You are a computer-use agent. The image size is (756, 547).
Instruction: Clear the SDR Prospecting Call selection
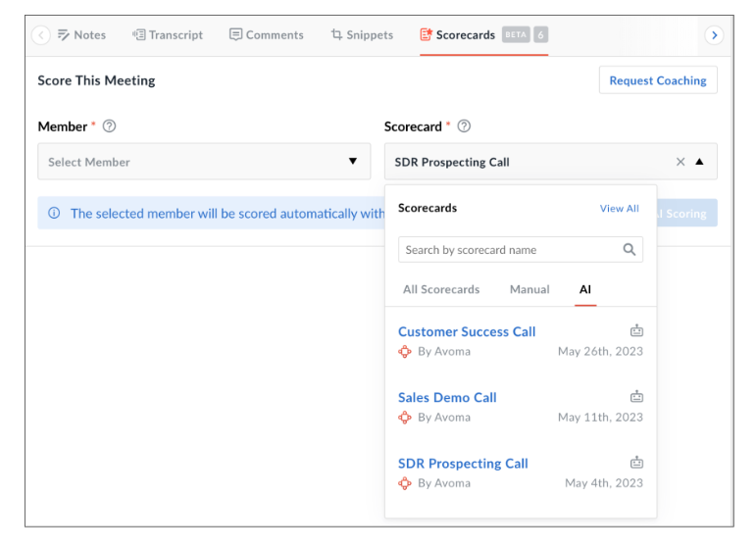click(680, 162)
